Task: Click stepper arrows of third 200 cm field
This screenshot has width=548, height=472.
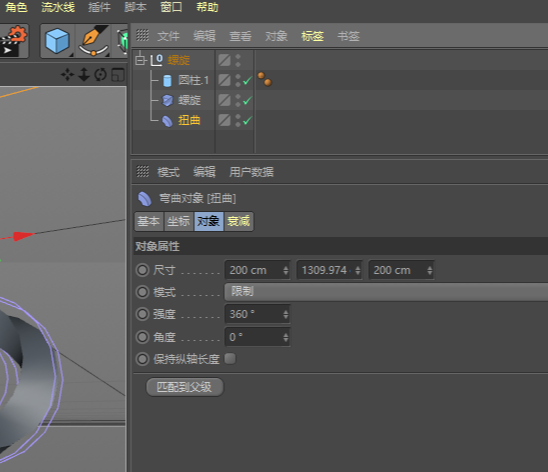Action: coord(430,270)
